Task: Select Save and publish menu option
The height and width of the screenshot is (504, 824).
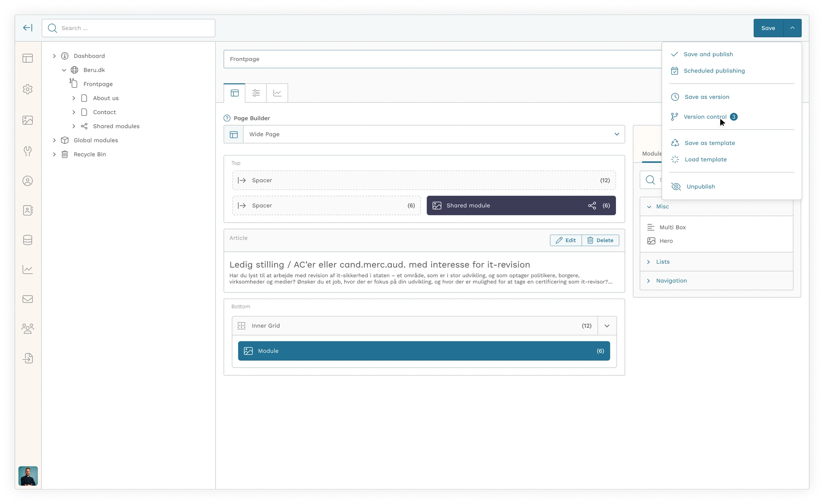Action: 708,54
